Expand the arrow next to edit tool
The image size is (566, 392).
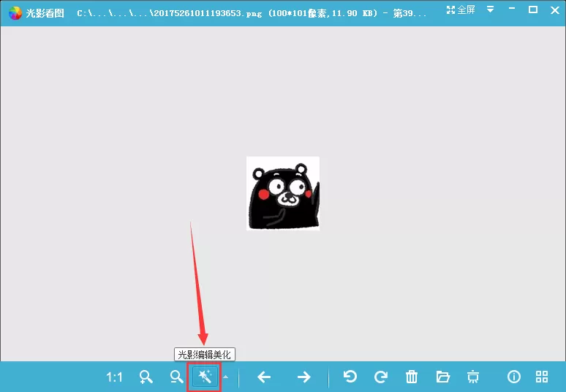226,377
